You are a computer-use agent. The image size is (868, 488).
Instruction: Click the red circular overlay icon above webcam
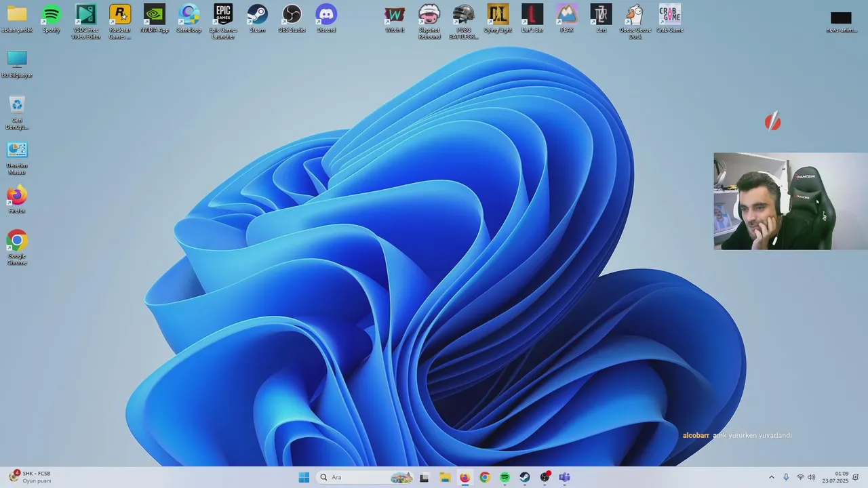click(x=773, y=122)
